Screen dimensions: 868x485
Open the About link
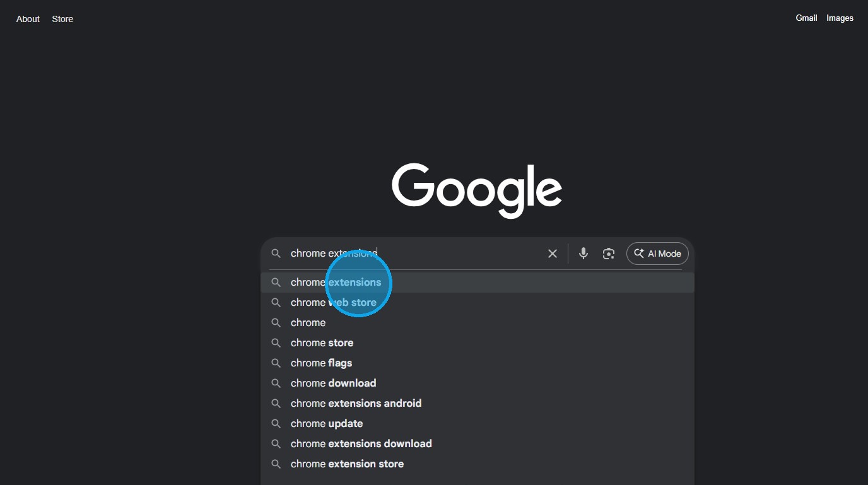(28, 19)
